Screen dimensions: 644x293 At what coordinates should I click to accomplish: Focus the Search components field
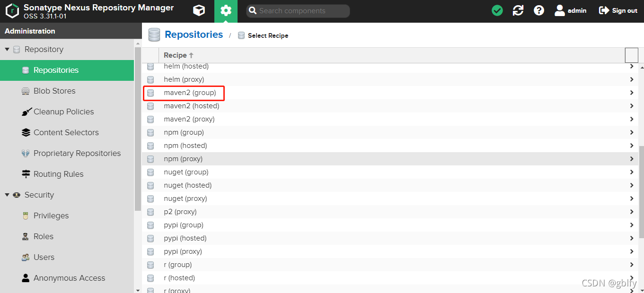click(298, 11)
